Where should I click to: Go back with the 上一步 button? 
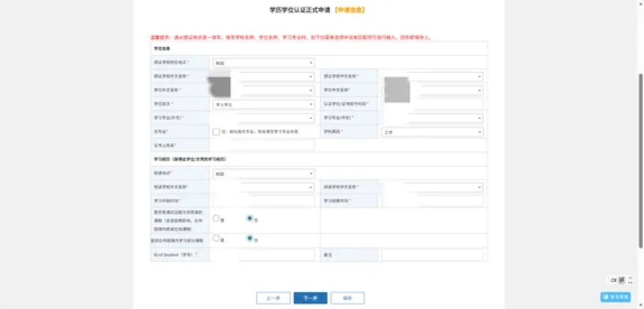tap(273, 298)
